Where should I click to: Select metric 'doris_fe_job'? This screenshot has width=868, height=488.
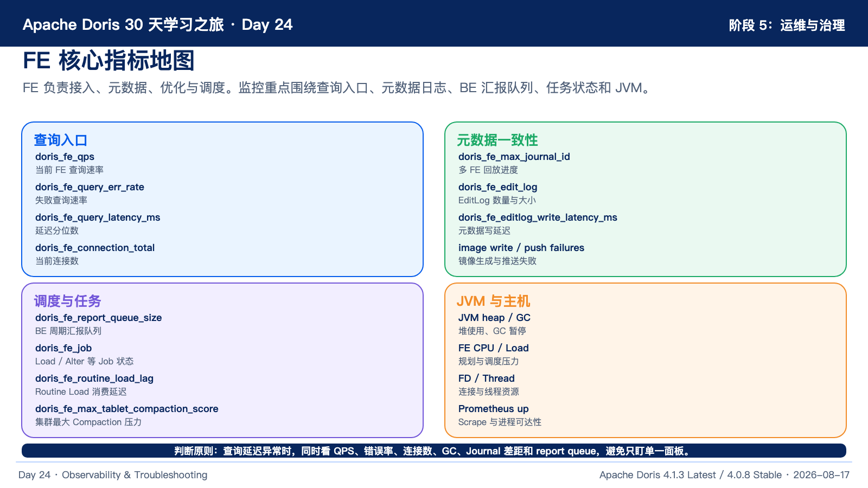coord(63,348)
